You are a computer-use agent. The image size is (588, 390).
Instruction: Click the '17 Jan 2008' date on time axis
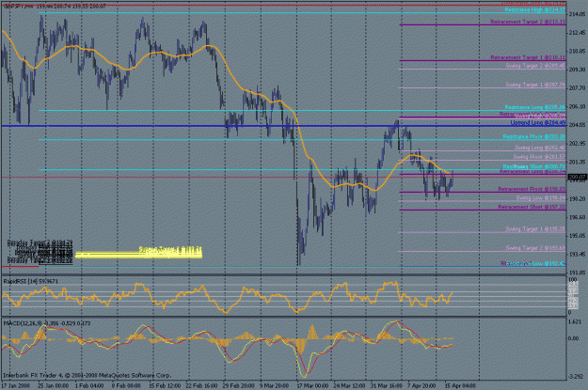pyautogui.click(x=15, y=386)
